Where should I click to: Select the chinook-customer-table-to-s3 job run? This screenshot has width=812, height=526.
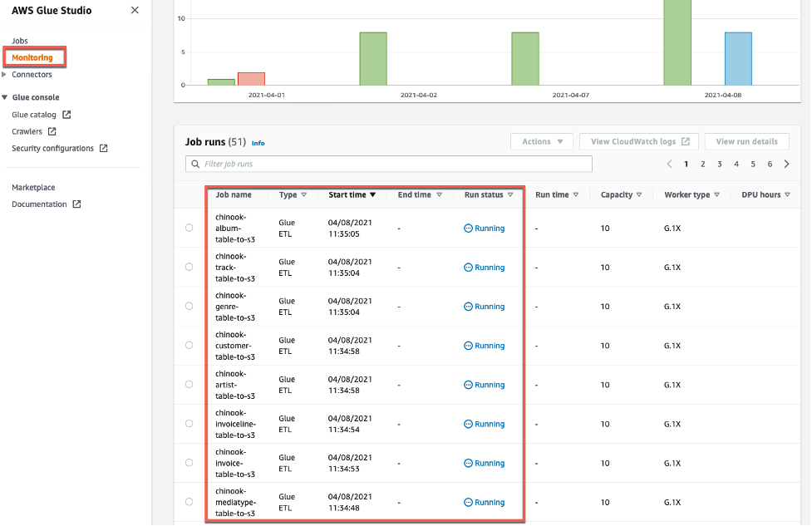click(189, 346)
